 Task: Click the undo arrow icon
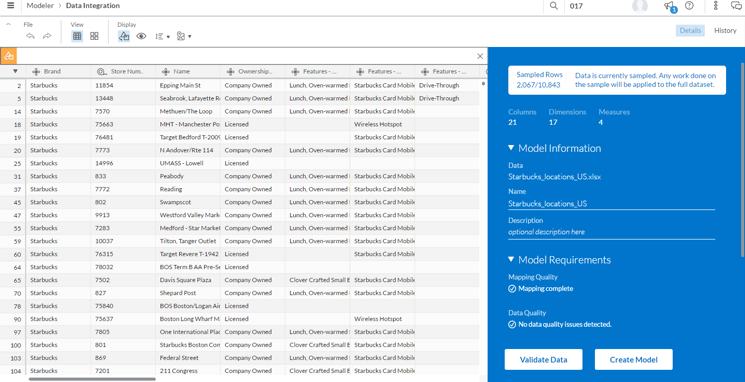(x=30, y=36)
